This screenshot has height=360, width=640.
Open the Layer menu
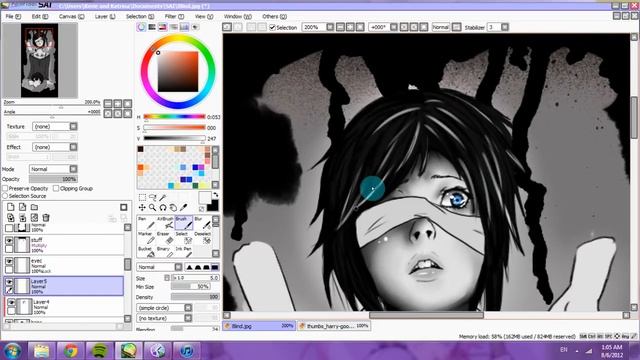(105, 16)
